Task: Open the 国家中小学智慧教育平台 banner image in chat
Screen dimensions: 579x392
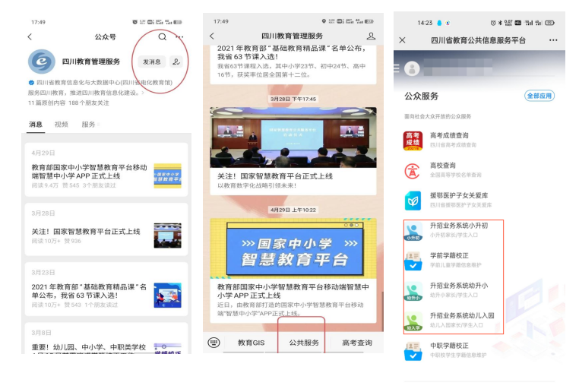Action: pyautogui.click(x=293, y=248)
